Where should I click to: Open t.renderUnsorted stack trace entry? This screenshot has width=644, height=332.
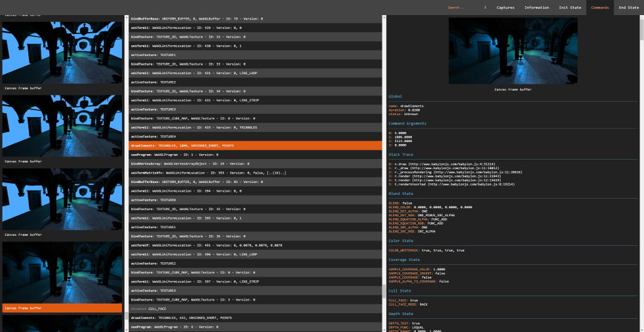pos(452,184)
